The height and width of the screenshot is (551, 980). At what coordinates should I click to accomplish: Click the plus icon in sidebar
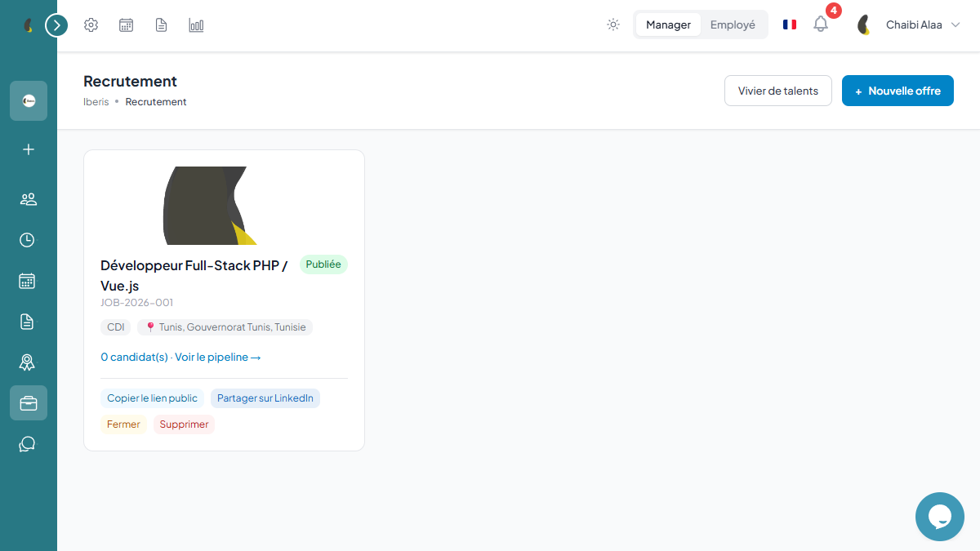(x=29, y=149)
